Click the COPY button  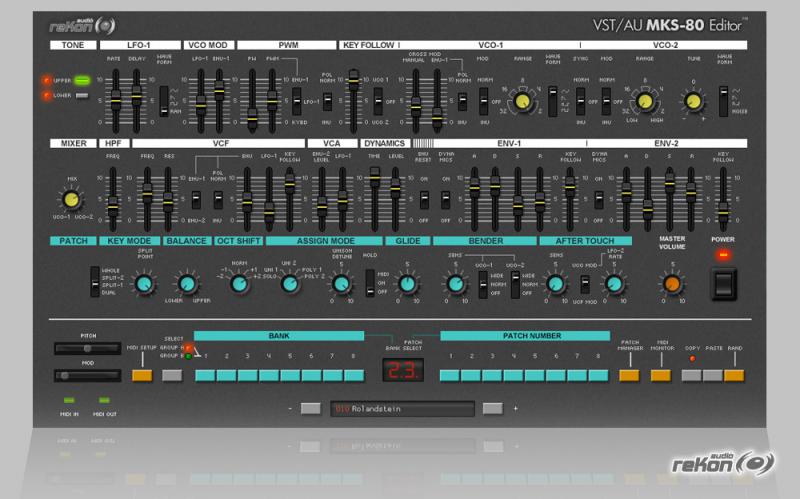[x=691, y=376]
